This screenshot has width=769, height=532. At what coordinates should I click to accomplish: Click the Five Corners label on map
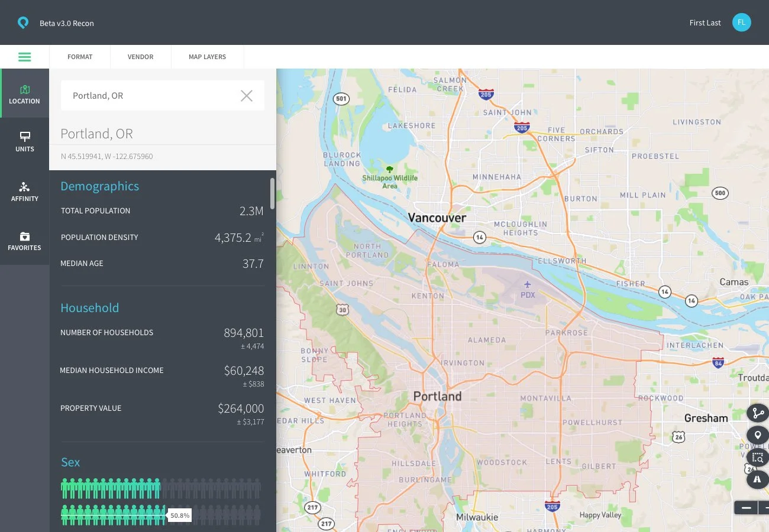tap(557, 134)
